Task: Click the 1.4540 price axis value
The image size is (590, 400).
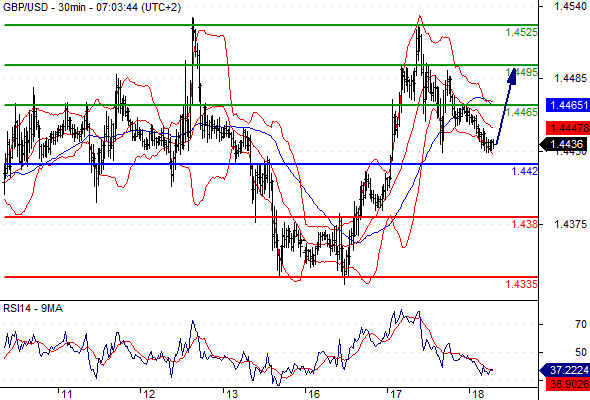Action: coord(570,6)
